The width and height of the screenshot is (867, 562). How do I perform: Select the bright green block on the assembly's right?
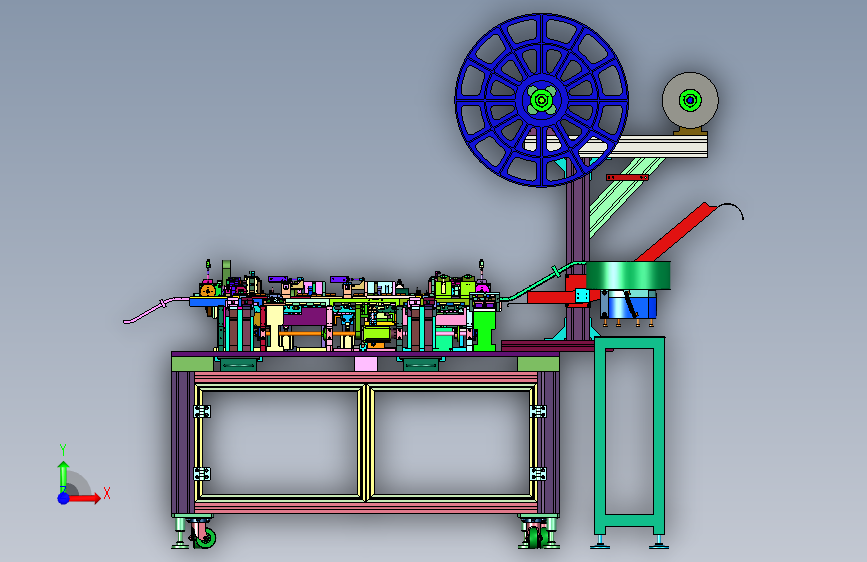pos(484,330)
